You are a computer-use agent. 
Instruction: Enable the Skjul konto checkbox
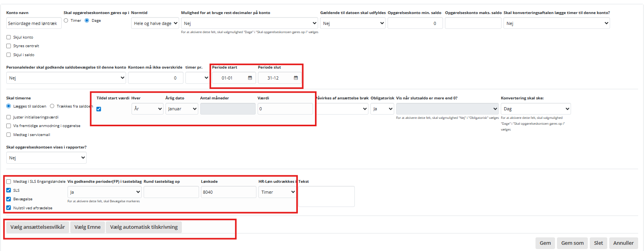point(9,37)
